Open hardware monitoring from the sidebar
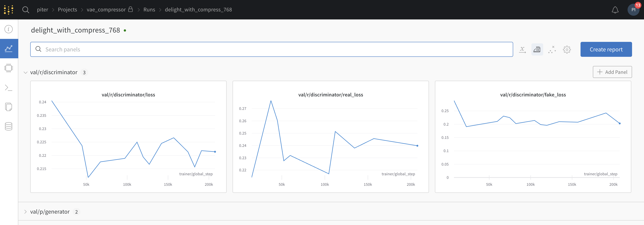 (9, 68)
